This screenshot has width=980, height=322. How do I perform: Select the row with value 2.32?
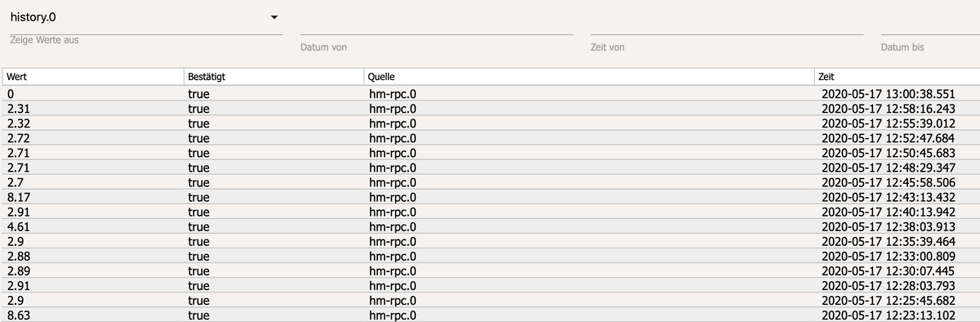[x=490, y=123]
